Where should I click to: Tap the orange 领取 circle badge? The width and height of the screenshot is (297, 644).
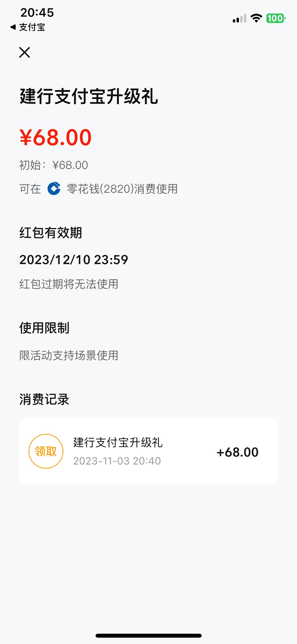[x=46, y=451]
